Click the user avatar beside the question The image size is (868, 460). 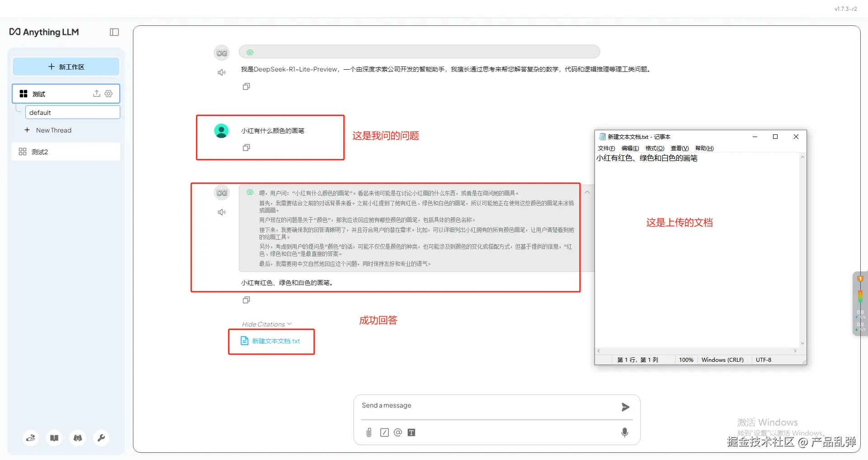pos(221,131)
